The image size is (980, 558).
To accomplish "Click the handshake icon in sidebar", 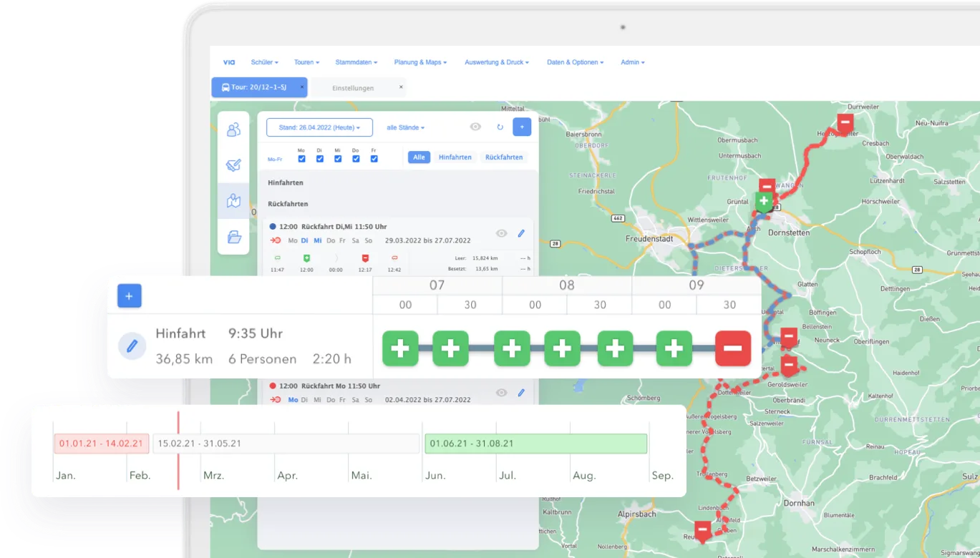I will click(233, 165).
